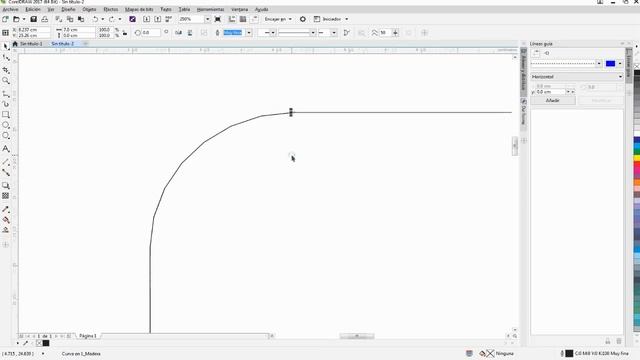Screen dimensions: 640x360
Task: Open the 'Página 1' page tab
Action: 88,336
